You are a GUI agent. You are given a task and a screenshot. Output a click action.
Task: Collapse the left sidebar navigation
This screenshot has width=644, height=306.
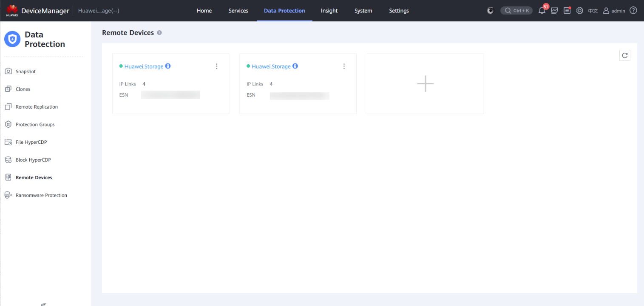[43, 304]
